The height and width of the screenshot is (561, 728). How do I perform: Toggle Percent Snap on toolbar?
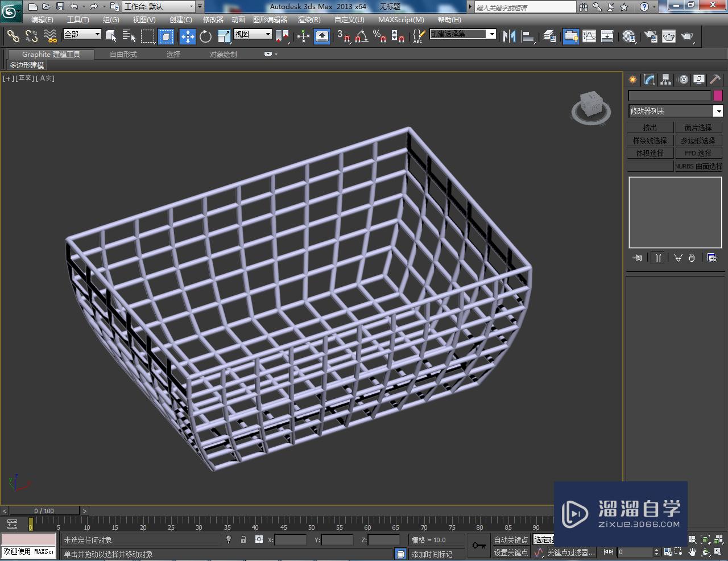[x=379, y=36]
